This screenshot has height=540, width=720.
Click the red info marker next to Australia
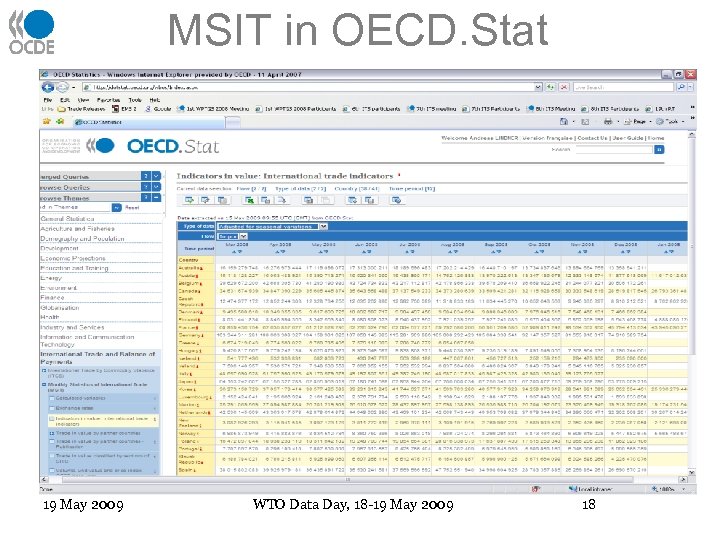(201, 268)
